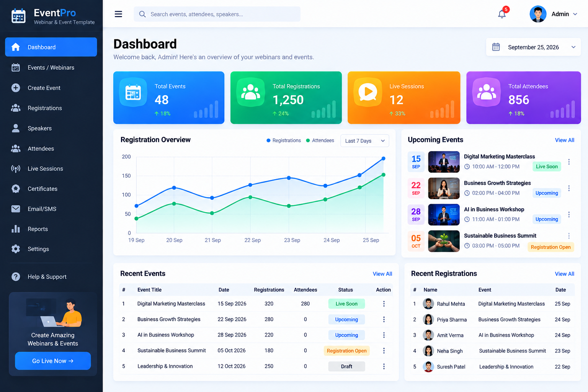Open Live Sessions in sidebar
Viewport: 588px width, 392px height.
point(51,168)
